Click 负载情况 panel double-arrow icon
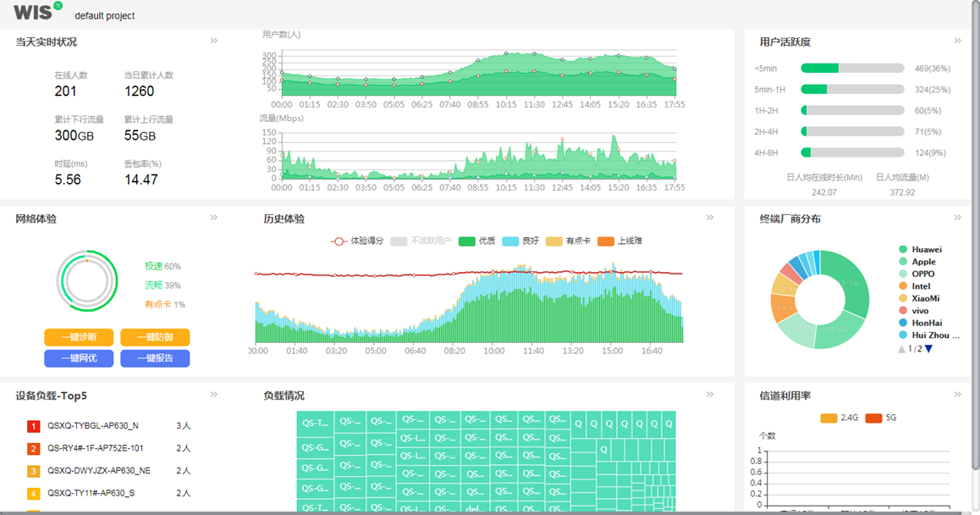This screenshot has height=515, width=980. click(711, 395)
